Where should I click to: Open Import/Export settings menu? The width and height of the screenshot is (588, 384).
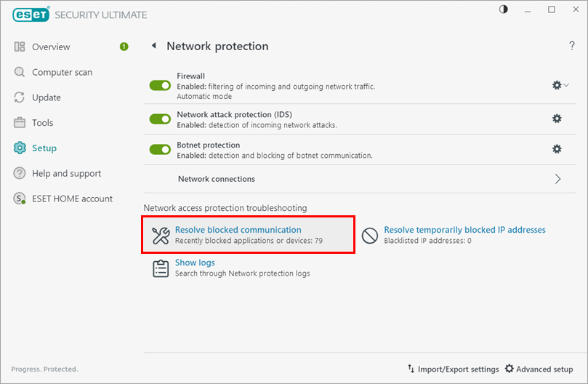click(453, 369)
